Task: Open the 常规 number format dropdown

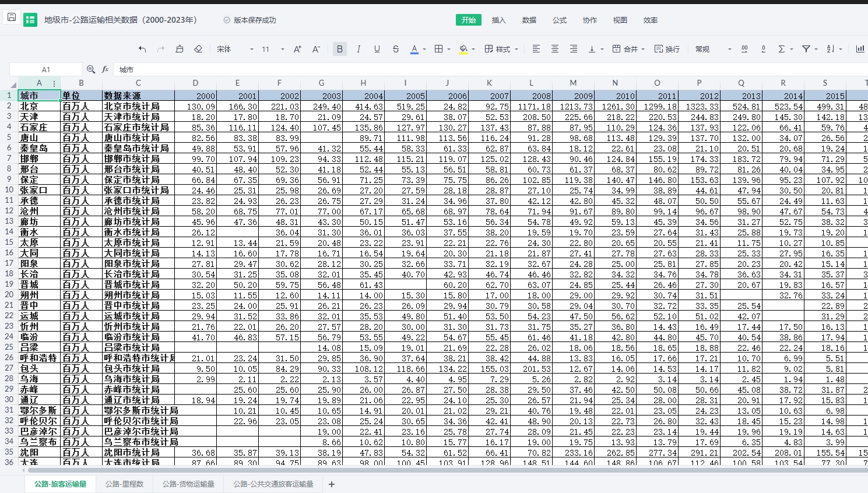Action: pos(712,49)
